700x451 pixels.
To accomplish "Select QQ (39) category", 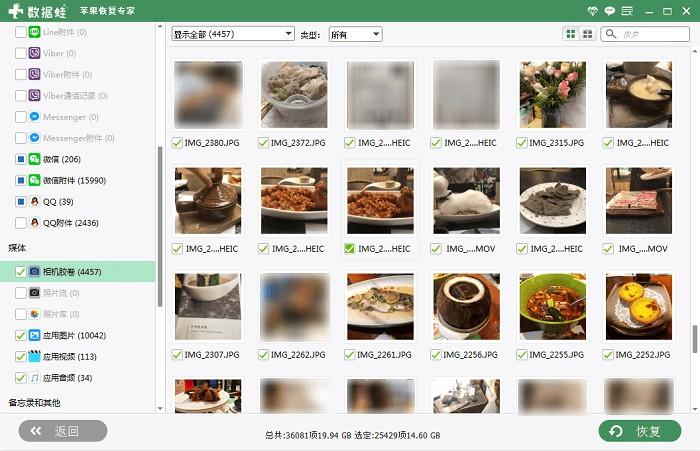I will (x=78, y=201).
